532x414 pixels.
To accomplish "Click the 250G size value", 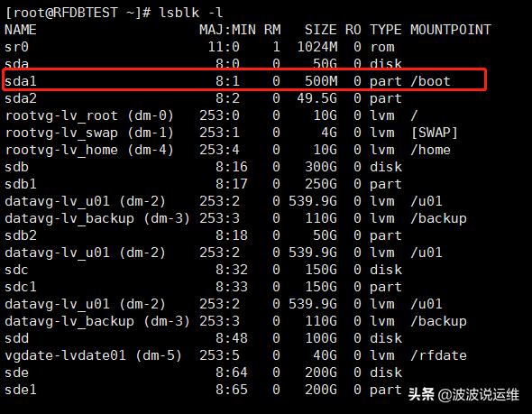I will pyautogui.click(x=321, y=184).
